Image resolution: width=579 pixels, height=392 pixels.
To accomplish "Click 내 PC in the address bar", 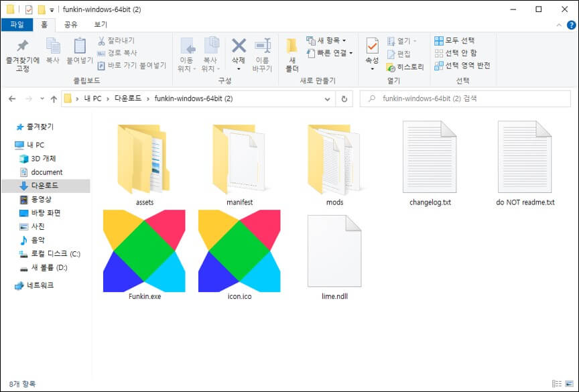I will coord(92,99).
